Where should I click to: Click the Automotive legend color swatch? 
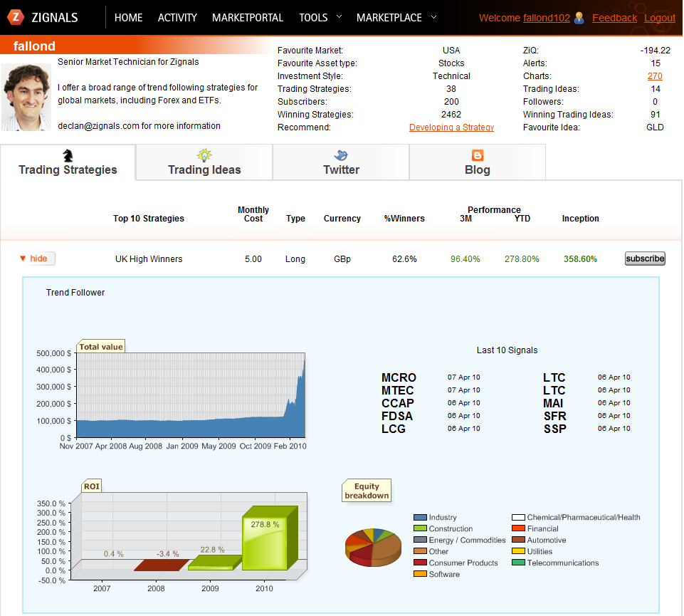(x=518, y=540)
